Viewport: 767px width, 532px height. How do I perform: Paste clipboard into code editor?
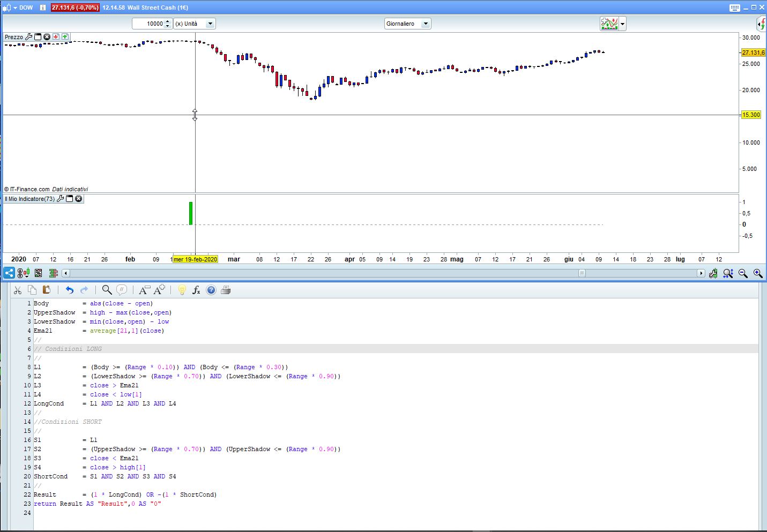(x=47, y=290)
